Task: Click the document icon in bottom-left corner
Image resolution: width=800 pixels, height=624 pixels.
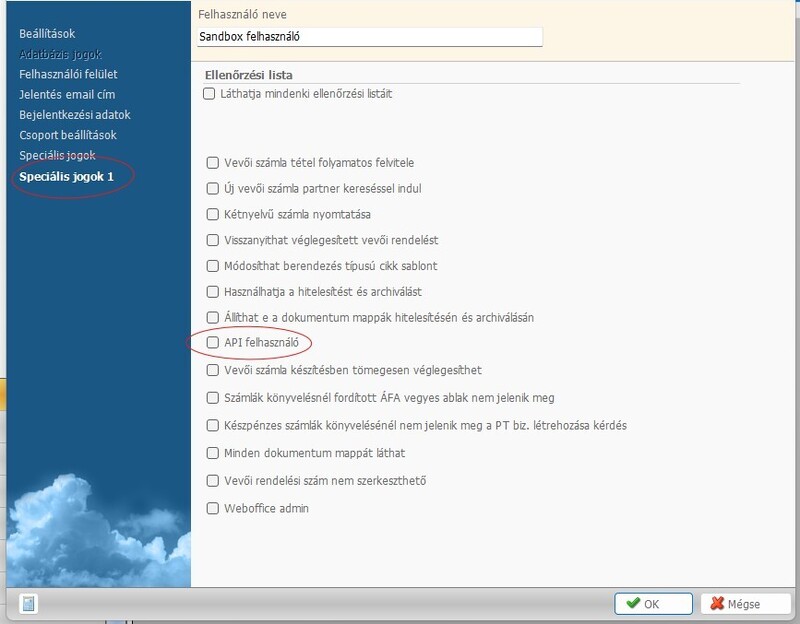Action: point(29,603)
